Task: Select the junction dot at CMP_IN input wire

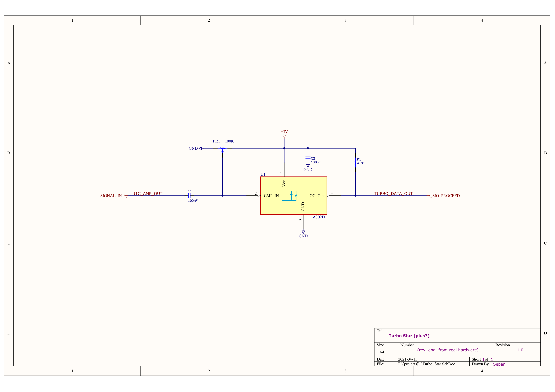Action: (222, 196)
